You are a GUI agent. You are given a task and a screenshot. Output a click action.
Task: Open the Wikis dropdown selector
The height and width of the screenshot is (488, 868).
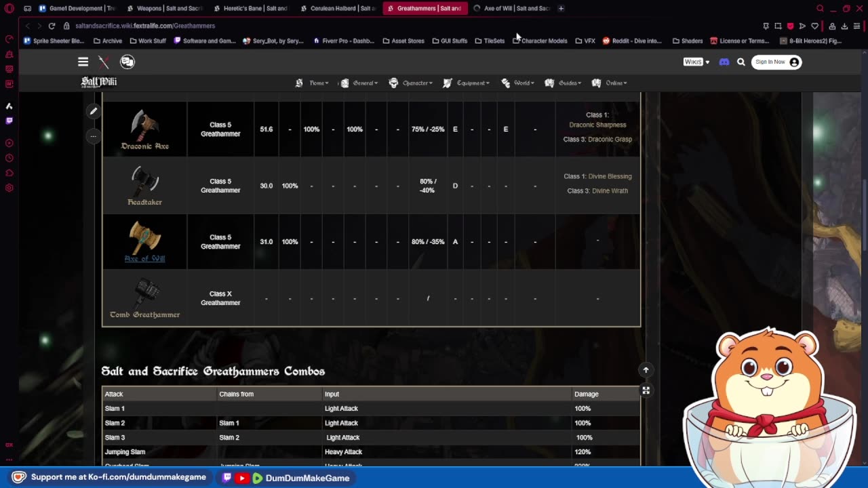coord(696,62)
